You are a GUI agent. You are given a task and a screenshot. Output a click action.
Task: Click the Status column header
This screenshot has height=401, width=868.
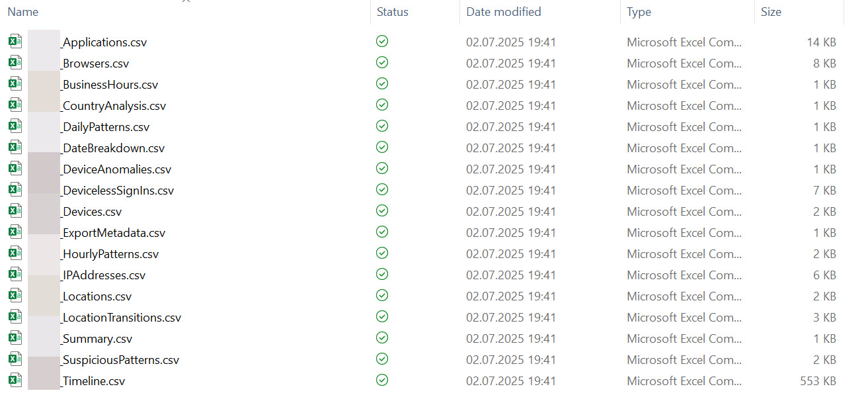click(392, 12)
